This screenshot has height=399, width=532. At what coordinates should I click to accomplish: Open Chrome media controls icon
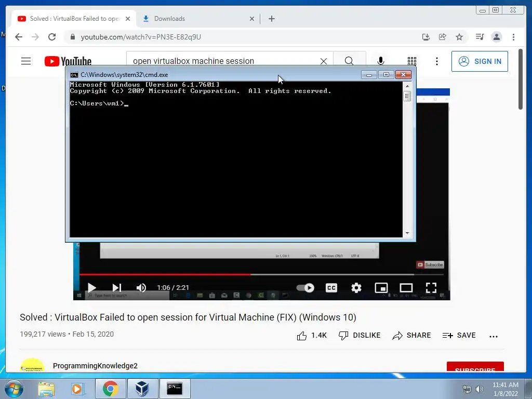tap(480, 37)
